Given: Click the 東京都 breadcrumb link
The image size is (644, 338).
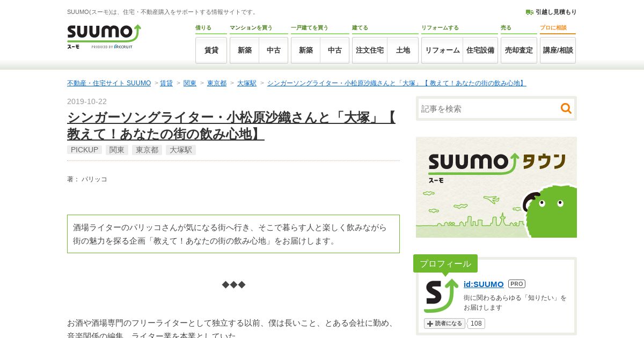Looking at the screenshot, I should coord(217,83).
